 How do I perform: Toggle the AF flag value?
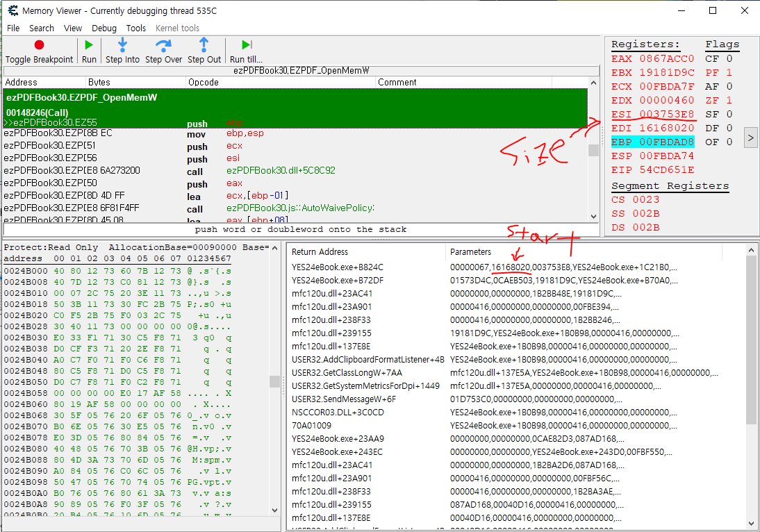click(729, 86)
